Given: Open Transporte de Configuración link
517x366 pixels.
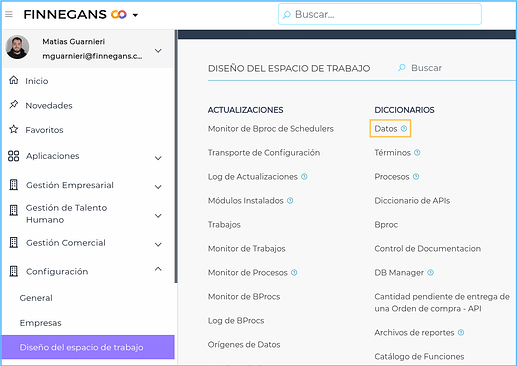Looking at the screenshot, I should point(264,153).
